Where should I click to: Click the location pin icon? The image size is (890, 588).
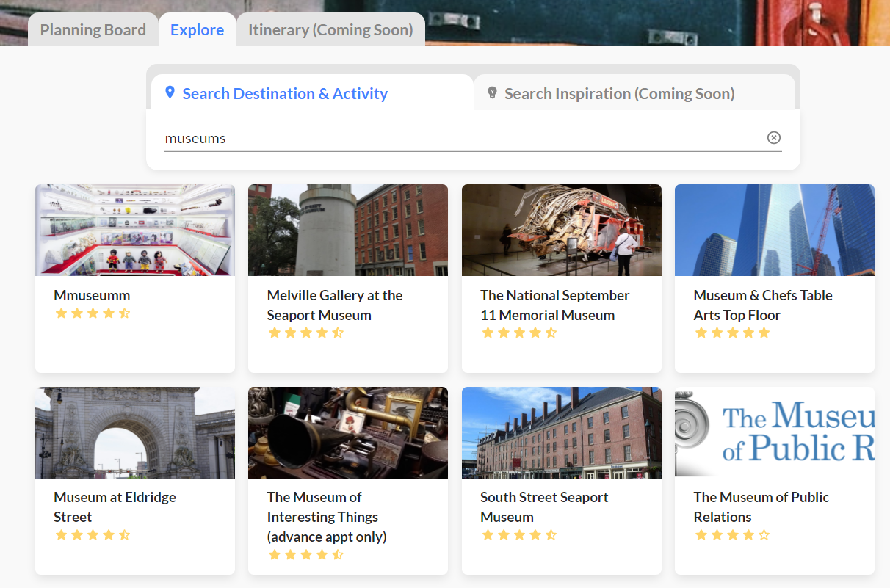[170, 93]
